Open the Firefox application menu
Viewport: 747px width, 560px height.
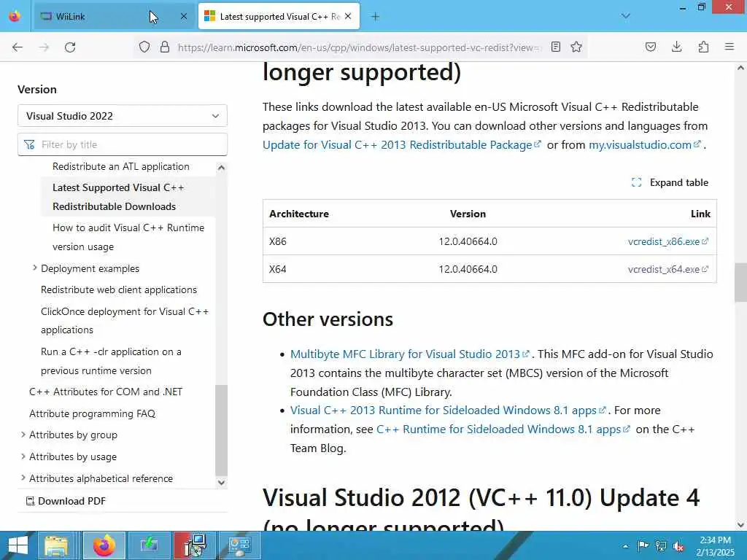(x=729, y=47)
